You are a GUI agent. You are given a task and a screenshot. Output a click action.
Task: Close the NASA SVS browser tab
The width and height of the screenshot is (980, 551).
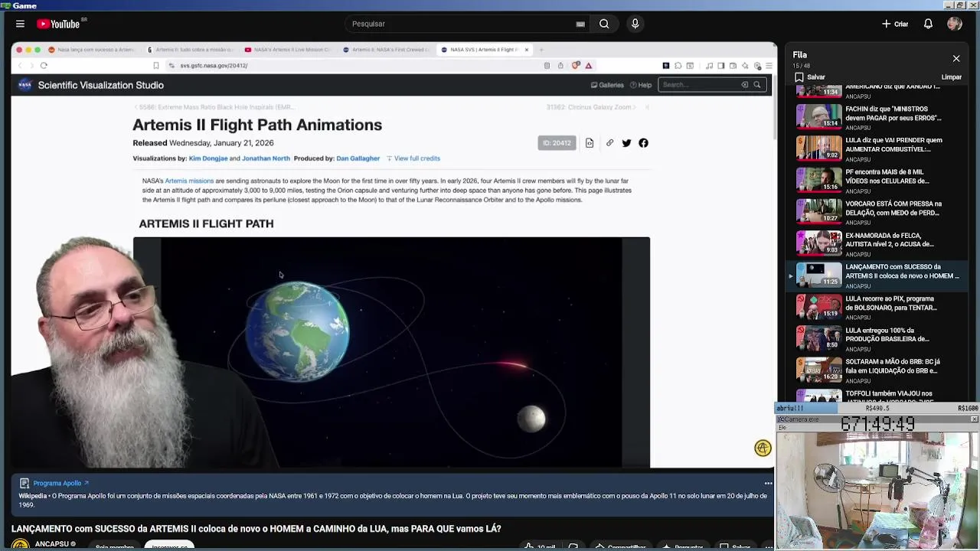click(527, 50)
